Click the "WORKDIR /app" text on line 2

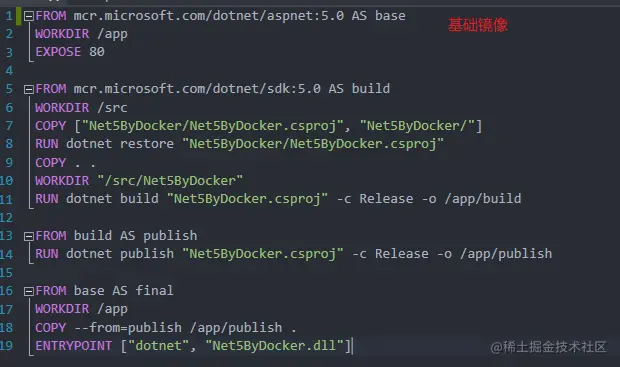pyautogui.click(x=81, y=34)
